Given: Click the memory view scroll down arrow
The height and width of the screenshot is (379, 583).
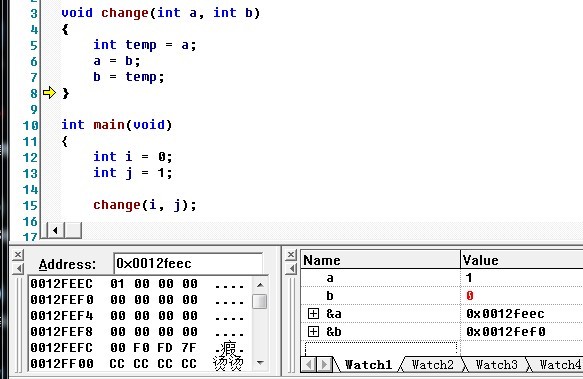Looking at the screenshot, I should point(260,363).
